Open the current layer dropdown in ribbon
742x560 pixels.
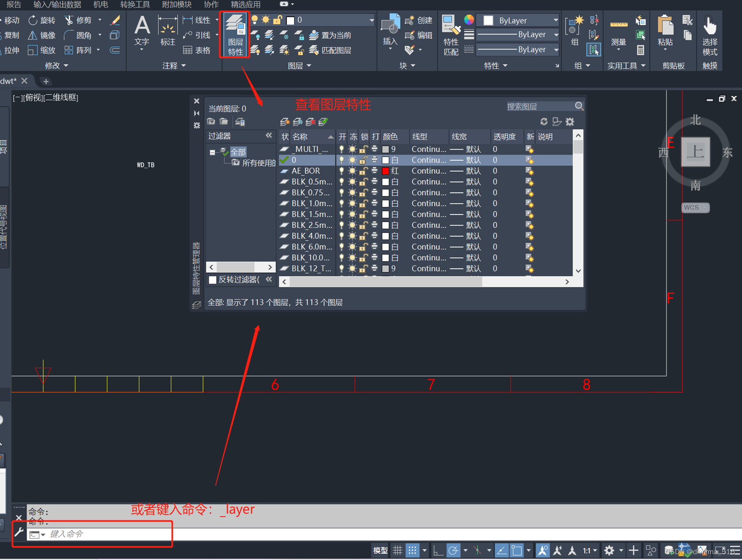tap(372, 20)
